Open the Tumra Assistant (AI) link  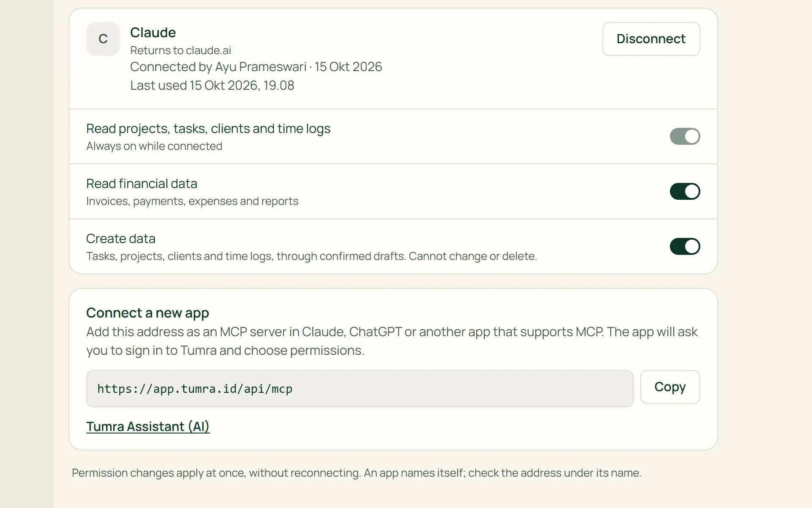[148, 426]
